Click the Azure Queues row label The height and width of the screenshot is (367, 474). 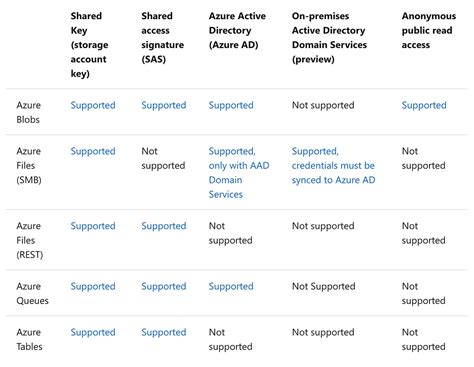32,293
